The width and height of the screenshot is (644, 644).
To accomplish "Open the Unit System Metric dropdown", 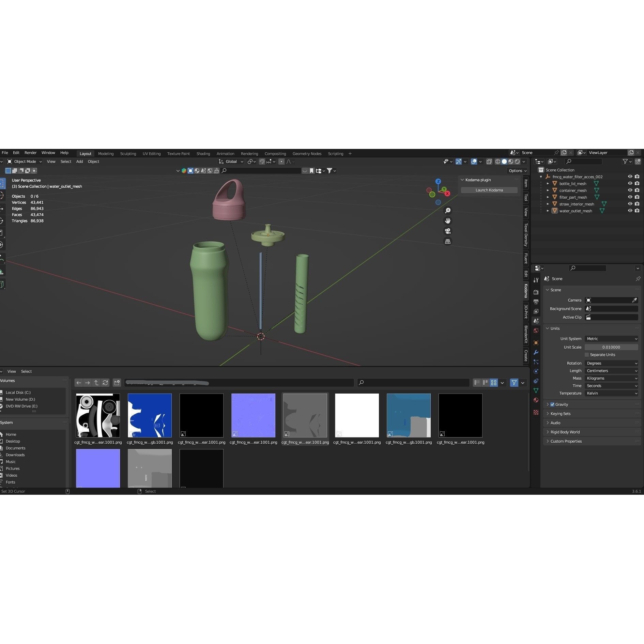I will pyautogui.click(x=612, y=339).
